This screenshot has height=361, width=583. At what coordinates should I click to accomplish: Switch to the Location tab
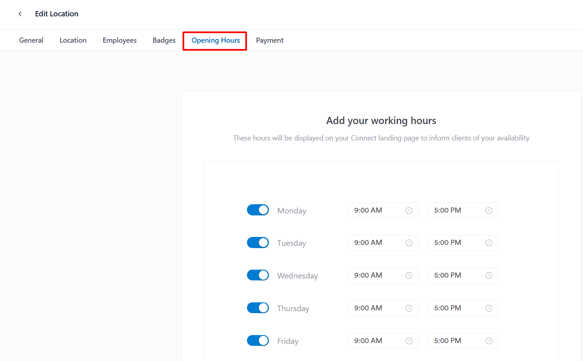pos(73,40)
